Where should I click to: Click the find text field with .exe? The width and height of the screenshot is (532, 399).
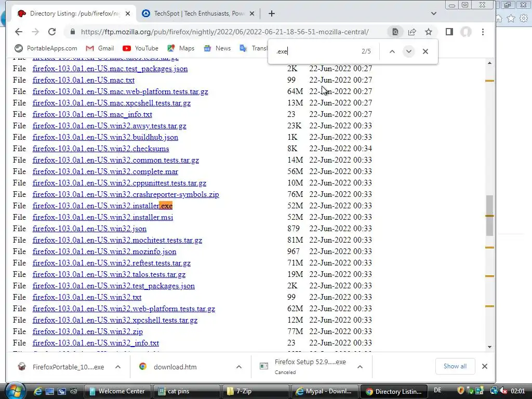tap(315, 51)
